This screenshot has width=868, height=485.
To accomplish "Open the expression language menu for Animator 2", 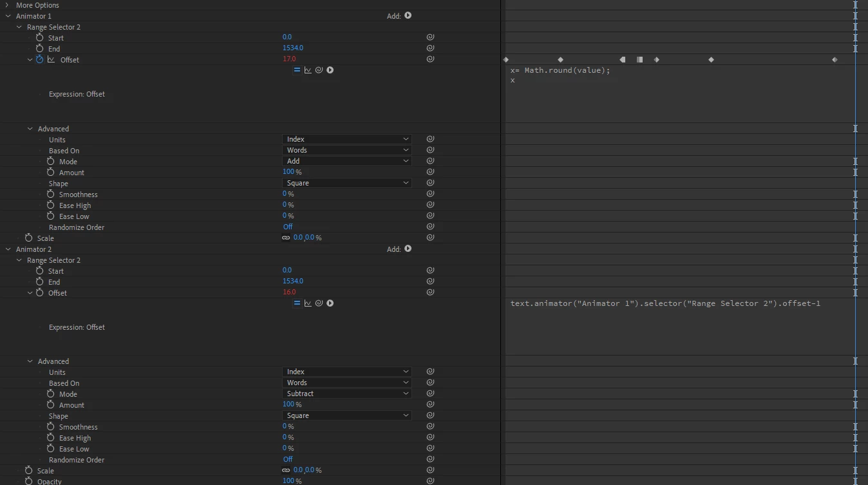I will [330, 303].
